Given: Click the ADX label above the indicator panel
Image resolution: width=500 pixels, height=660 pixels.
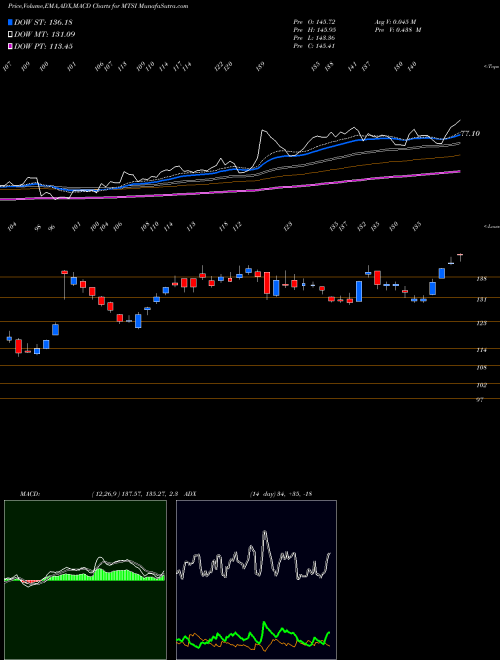Looking at the screenshot, I should pyautogui.click(x=191, y=494).
